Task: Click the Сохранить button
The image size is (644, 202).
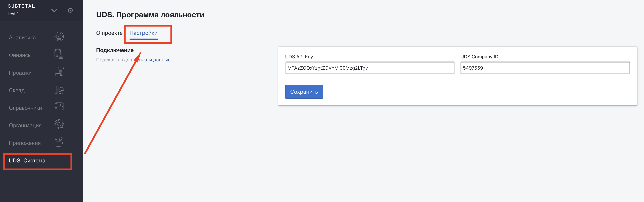Action: click(x=304, y=92)
